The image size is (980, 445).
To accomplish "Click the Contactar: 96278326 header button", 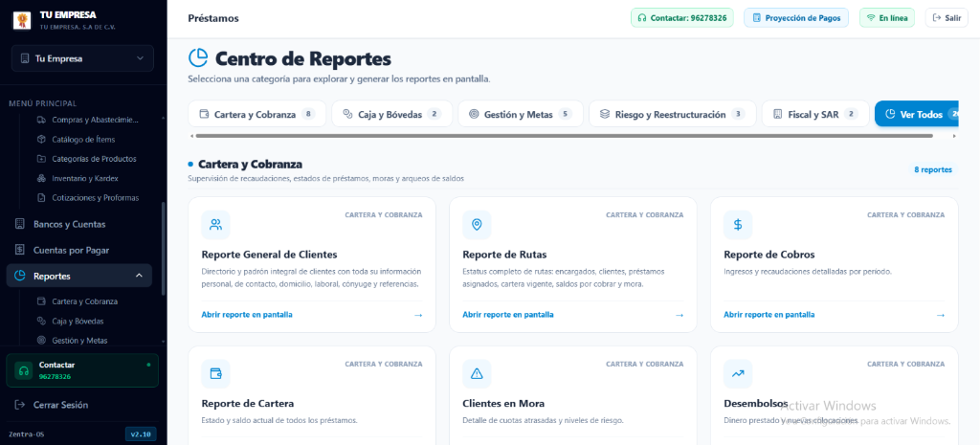I will [x=681, y=18].
